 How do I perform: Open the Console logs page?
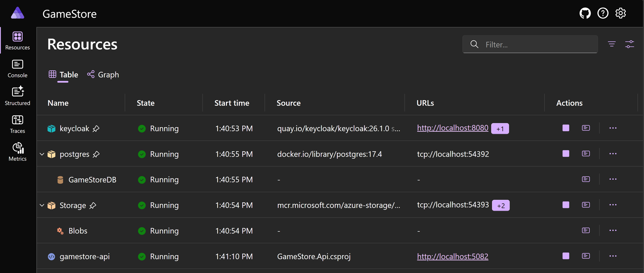(17, 69)
